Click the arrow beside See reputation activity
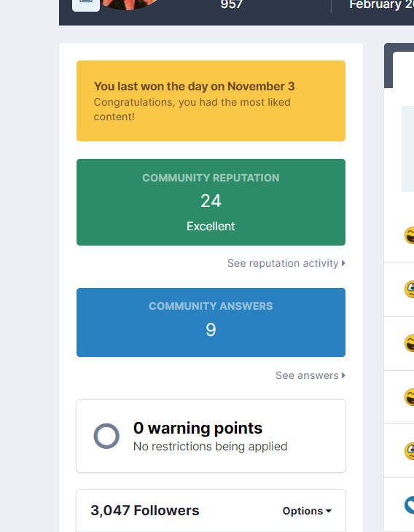This screenshot has width=414, height=532. point(343,263)
